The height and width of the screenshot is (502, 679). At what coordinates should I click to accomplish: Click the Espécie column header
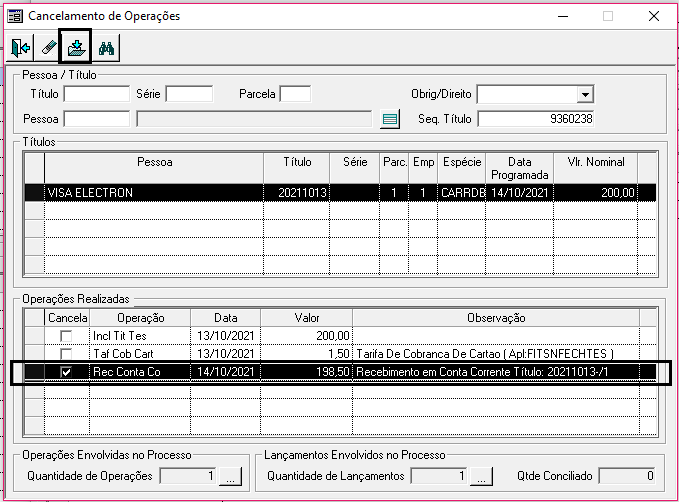click(x=462, y=168)
